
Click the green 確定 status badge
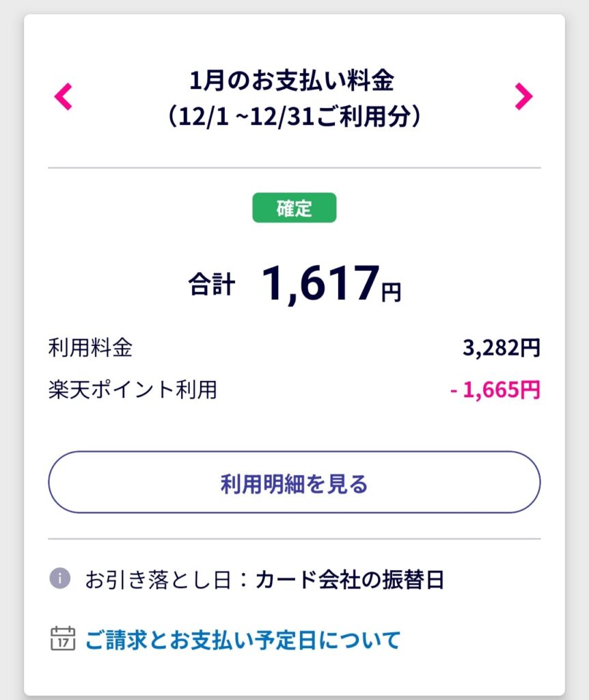[x=294, y=208]
